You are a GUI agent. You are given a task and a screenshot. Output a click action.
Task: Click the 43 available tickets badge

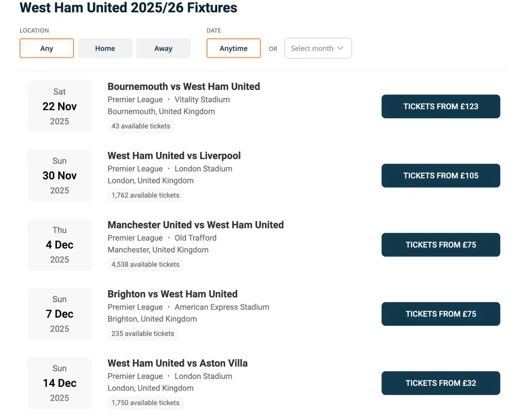click(x=141, y=126)
